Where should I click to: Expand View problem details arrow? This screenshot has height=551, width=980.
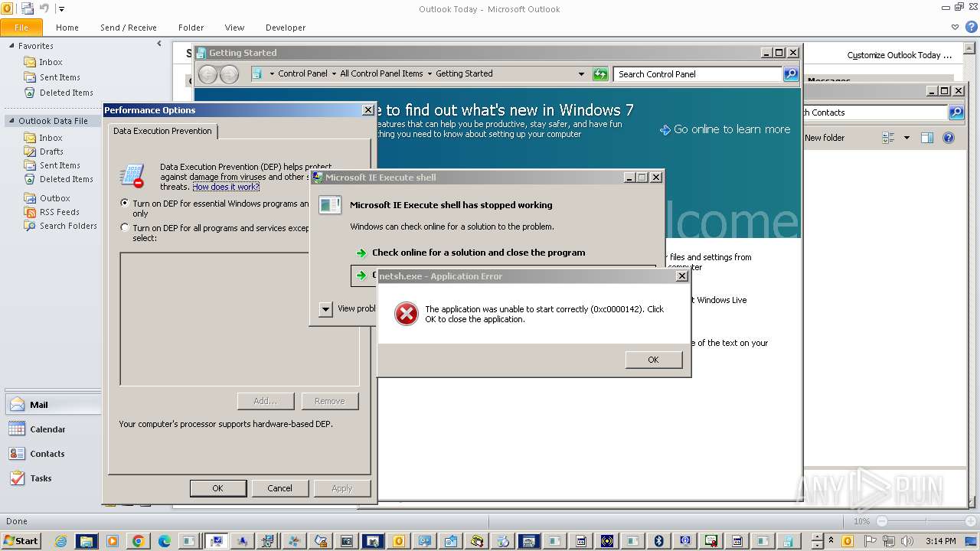(325, 309)
